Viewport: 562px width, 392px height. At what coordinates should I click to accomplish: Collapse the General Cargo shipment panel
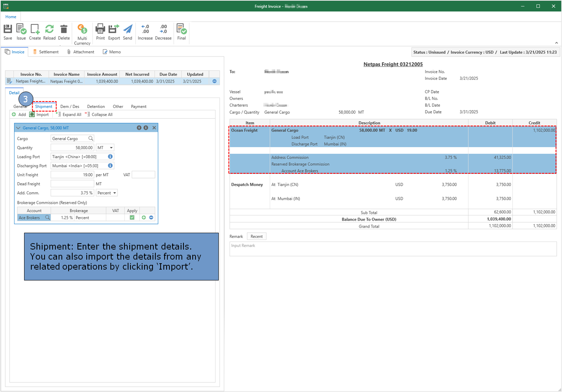click(18, 128)
